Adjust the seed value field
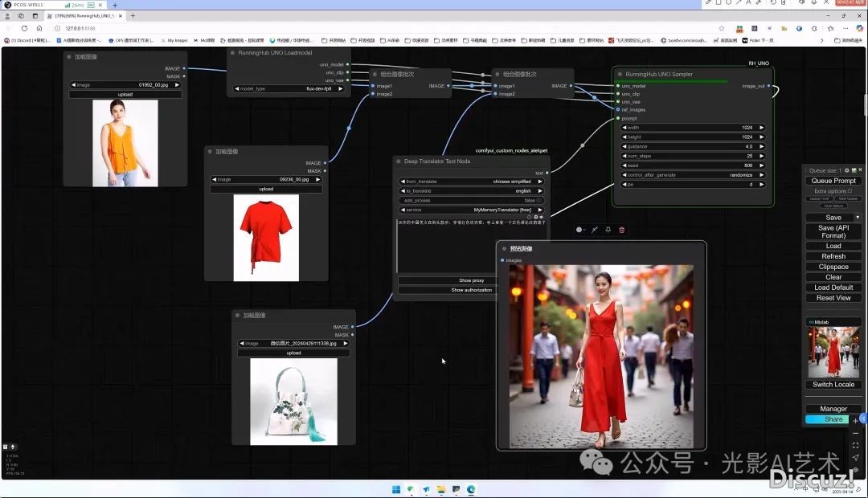 [693, 165]
